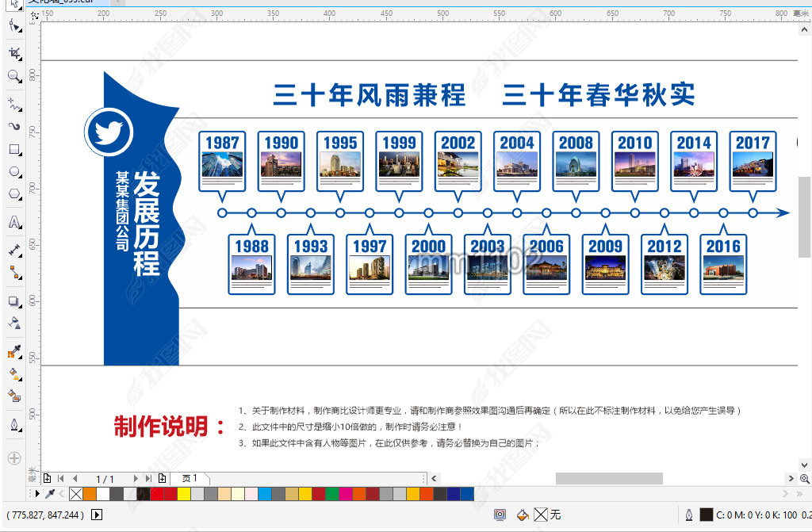This screenshot has height=532, width=812.
Task: Select the Zoom magnifier tool
Action: pyautogui.click(x=14, y=76)
